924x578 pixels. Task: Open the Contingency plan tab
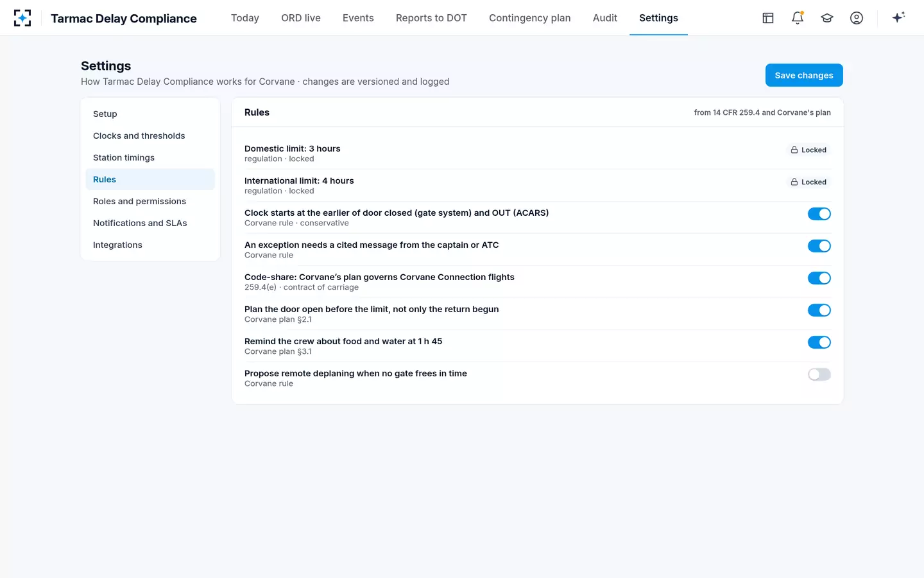point(530,18)
